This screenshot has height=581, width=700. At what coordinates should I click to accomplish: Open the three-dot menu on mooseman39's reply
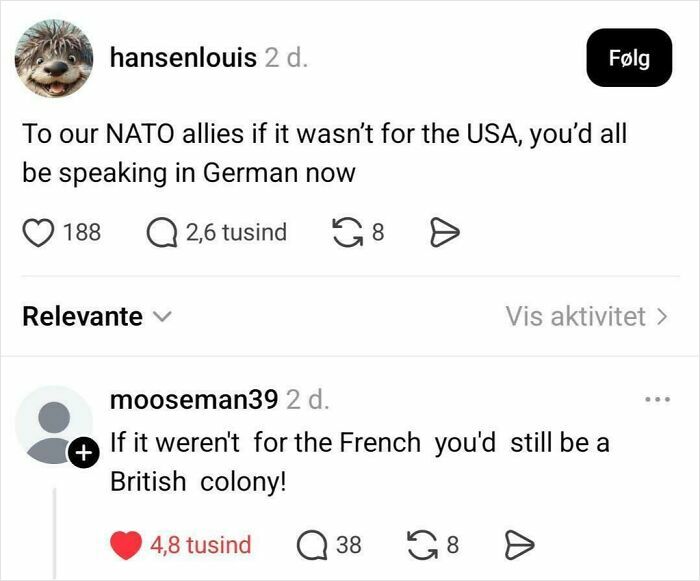pos(657,401)
